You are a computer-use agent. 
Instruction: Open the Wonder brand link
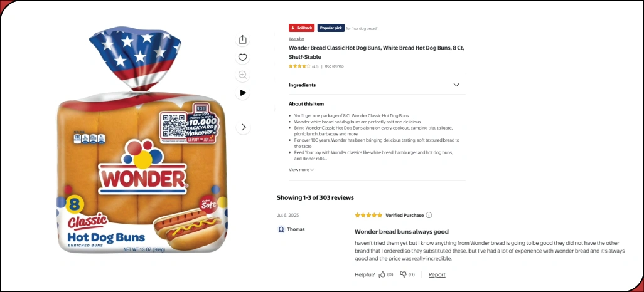(x=296, y=39)
